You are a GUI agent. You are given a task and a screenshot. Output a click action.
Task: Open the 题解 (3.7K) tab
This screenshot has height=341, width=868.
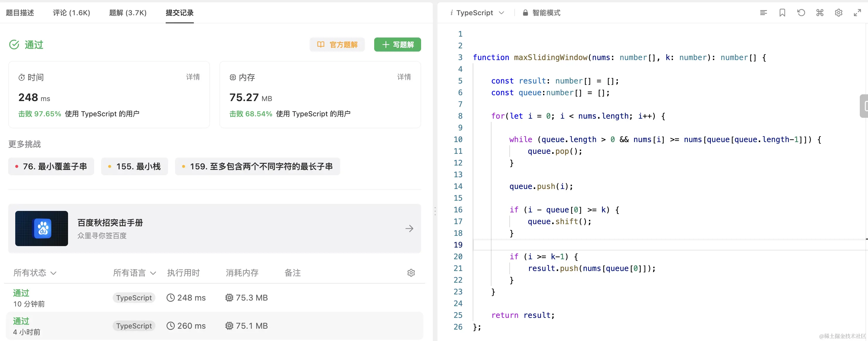(x=128, y=13)
